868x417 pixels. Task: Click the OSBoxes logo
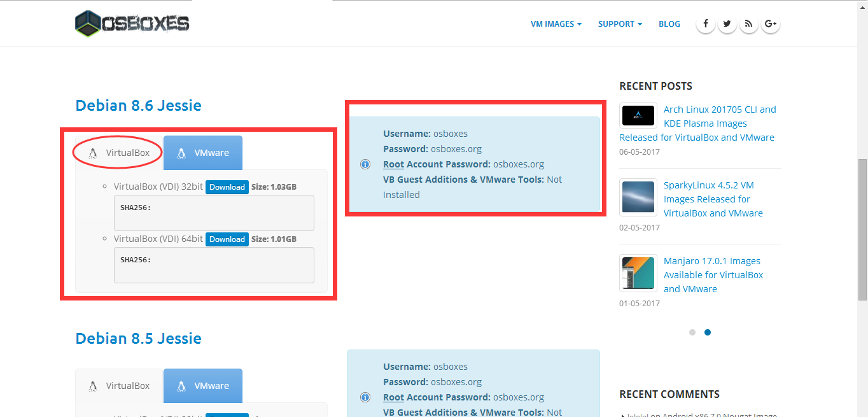(132, 24)
